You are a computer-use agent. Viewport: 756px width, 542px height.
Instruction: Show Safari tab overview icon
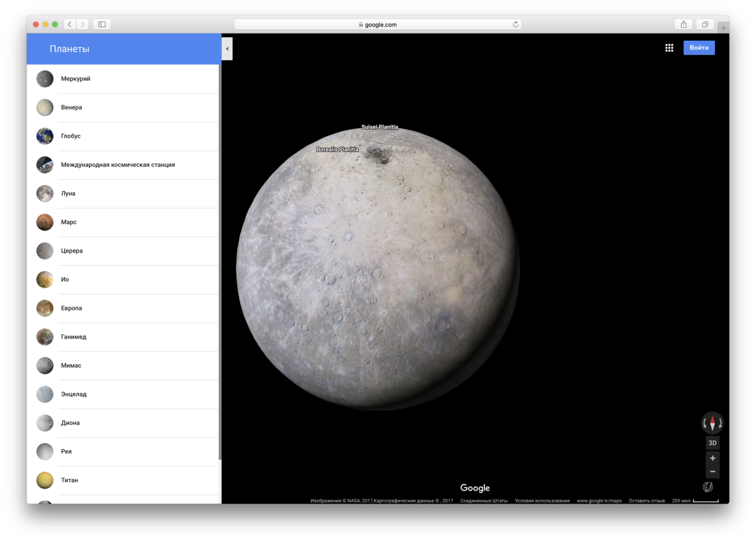pyautogui.click(x=705, y=24)
